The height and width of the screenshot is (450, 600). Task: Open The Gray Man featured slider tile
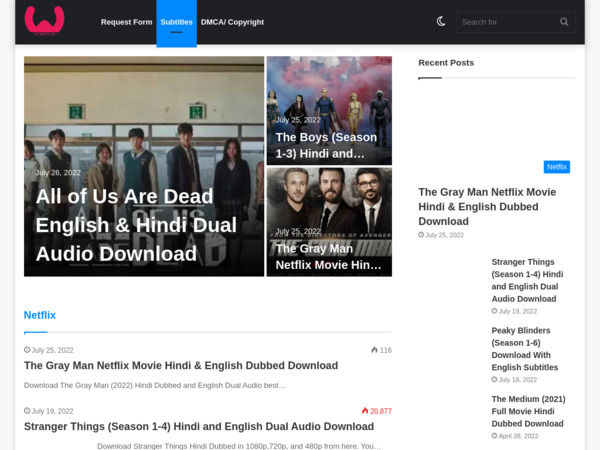click(x=329, y=222)
